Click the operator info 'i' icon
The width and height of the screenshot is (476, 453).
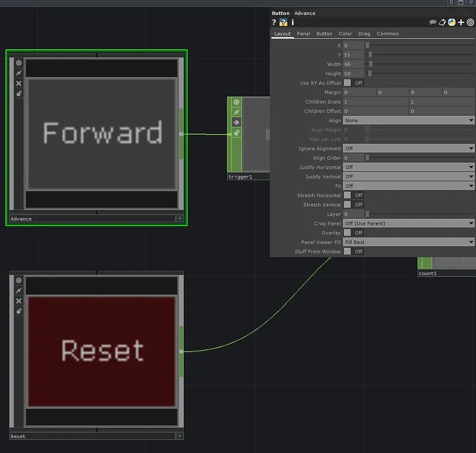(293, 23)
